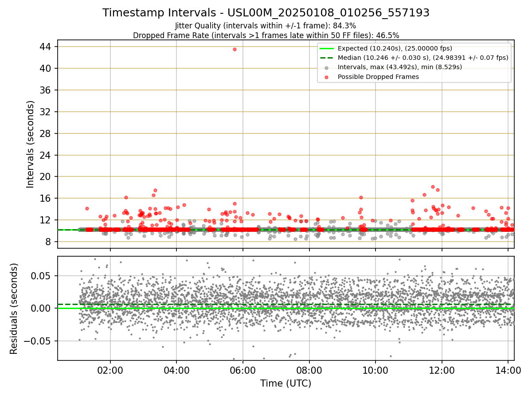532x399 pixels.
Task: Click the 'Residuals (seconds)' y-axis label
Action: 14,308
